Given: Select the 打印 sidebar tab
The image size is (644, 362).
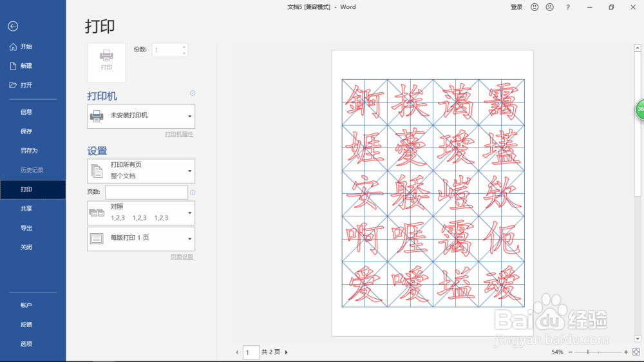Looking at the screenshot, I should [x=33, y=189].
